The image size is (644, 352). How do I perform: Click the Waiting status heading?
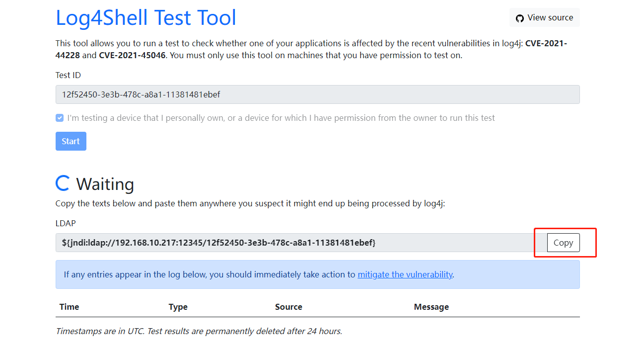click(105, 184)
